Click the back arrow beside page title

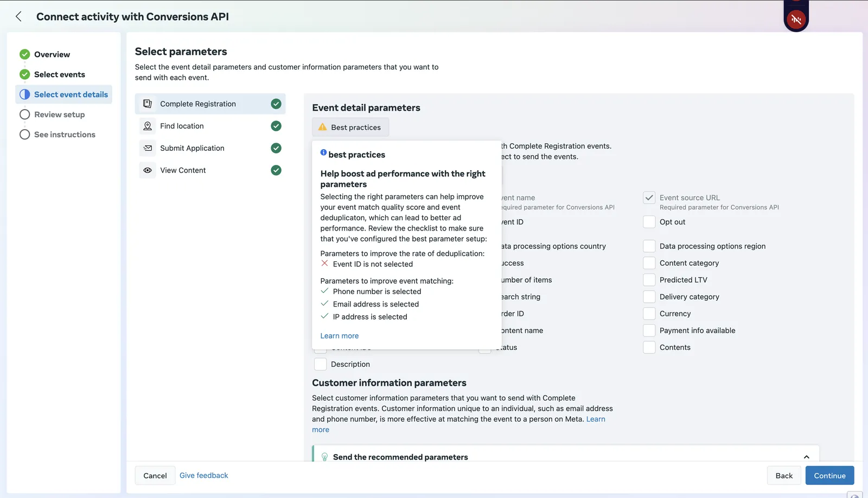point(18,17)
